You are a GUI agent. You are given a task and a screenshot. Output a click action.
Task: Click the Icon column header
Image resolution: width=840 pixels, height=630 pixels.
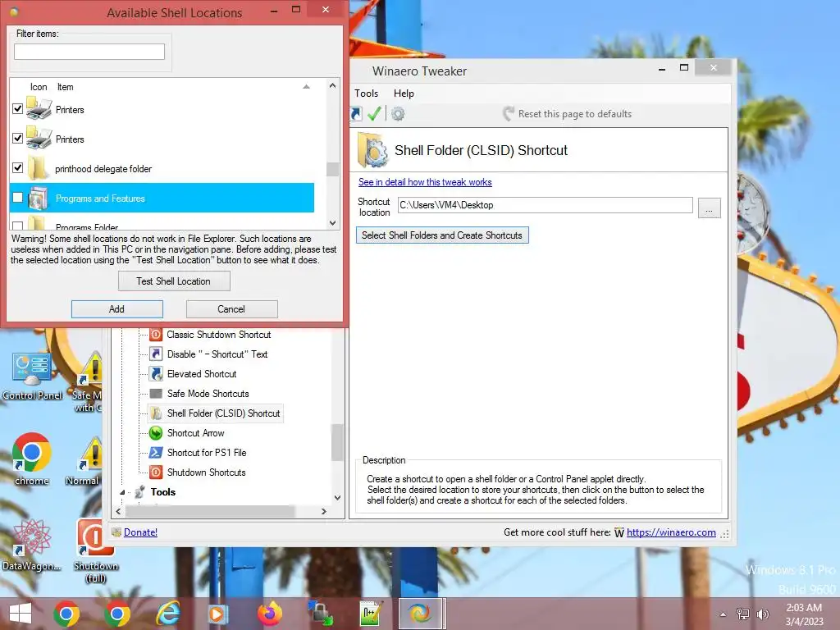(39, 87)
